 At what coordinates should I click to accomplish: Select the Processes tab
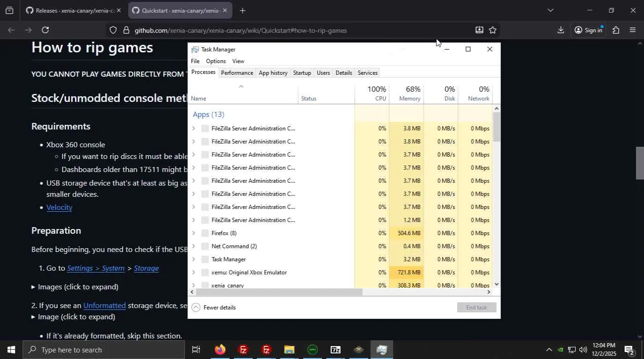coord(203,72)
